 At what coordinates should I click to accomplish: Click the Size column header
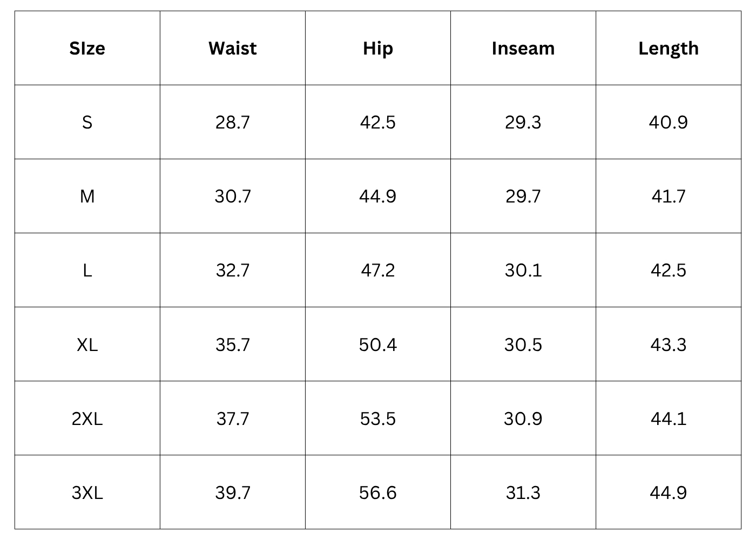point(87,49)
